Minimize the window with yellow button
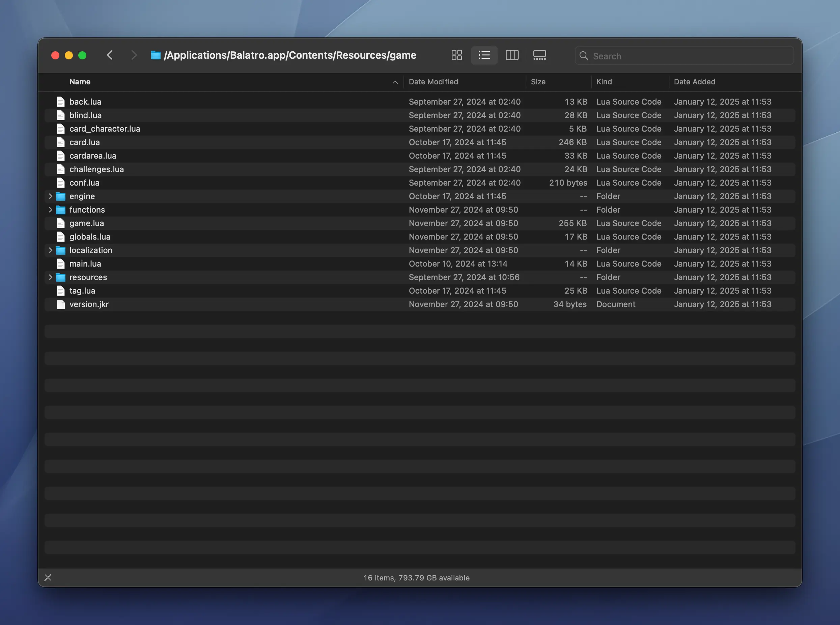 point(69,55)
